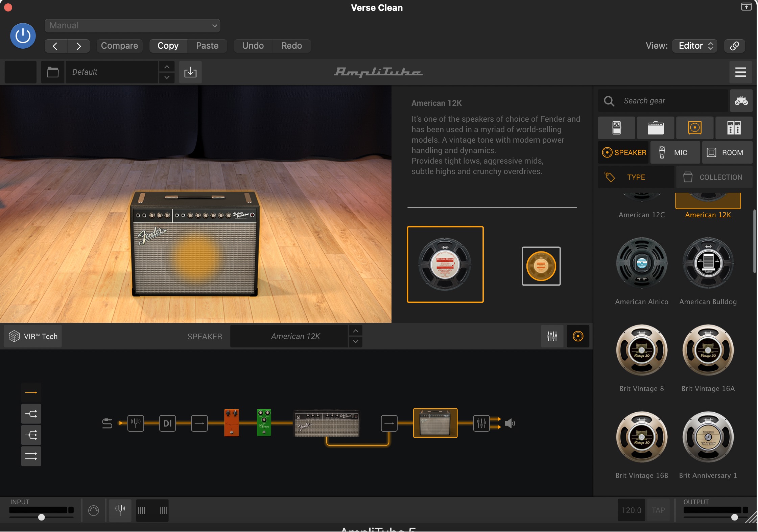Go to previous preset arrow

[x=56, y=46]
